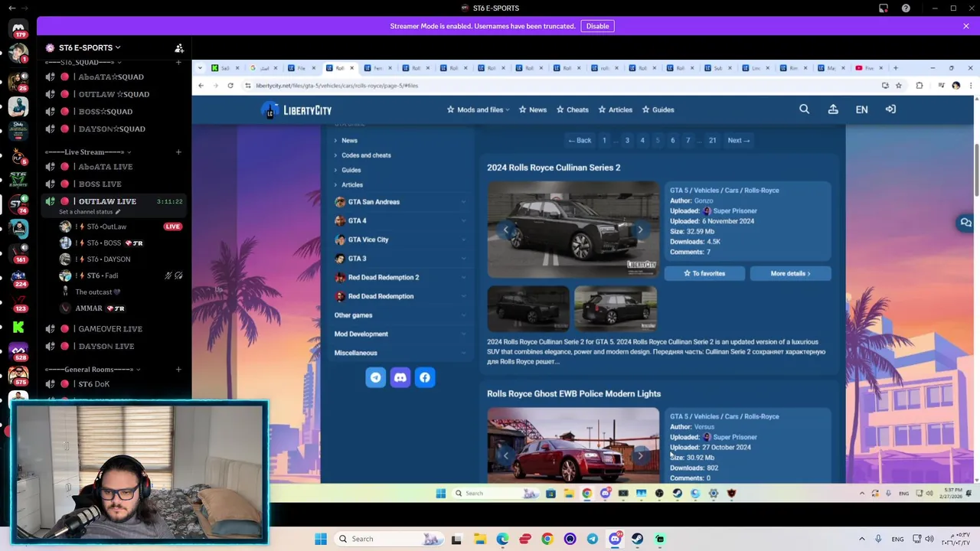Click the Next page button
Screen dimensions: 980x551
pos(739,140)
